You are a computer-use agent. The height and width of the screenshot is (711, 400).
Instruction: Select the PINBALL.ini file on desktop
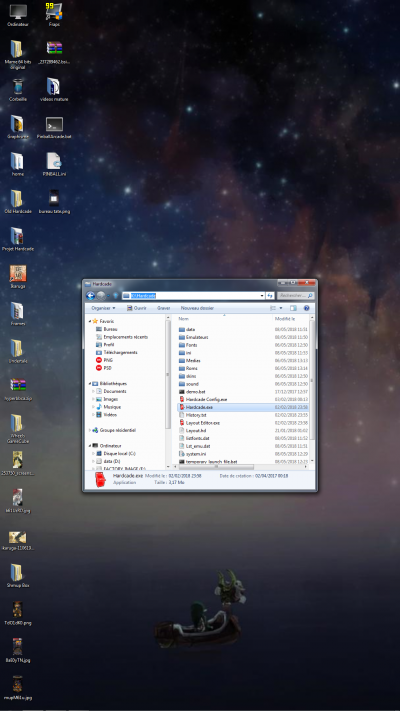click(54, 164)
